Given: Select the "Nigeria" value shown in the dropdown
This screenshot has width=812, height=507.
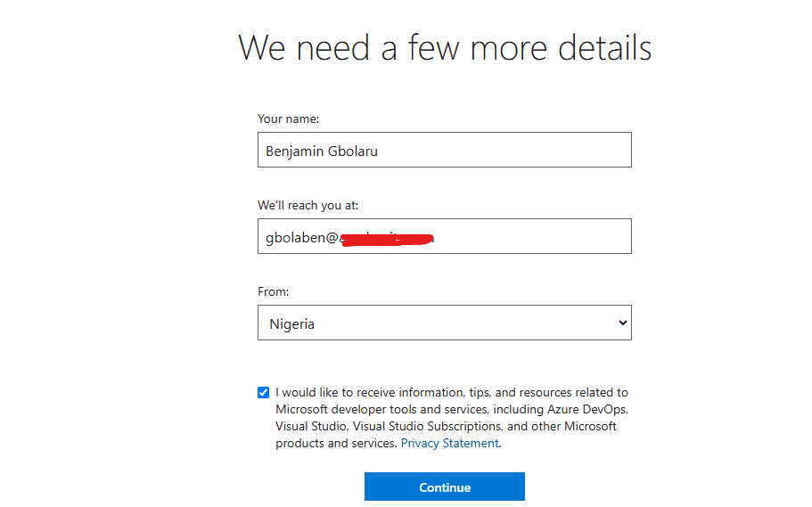Looking at the screenshot, I should [292, 324].
